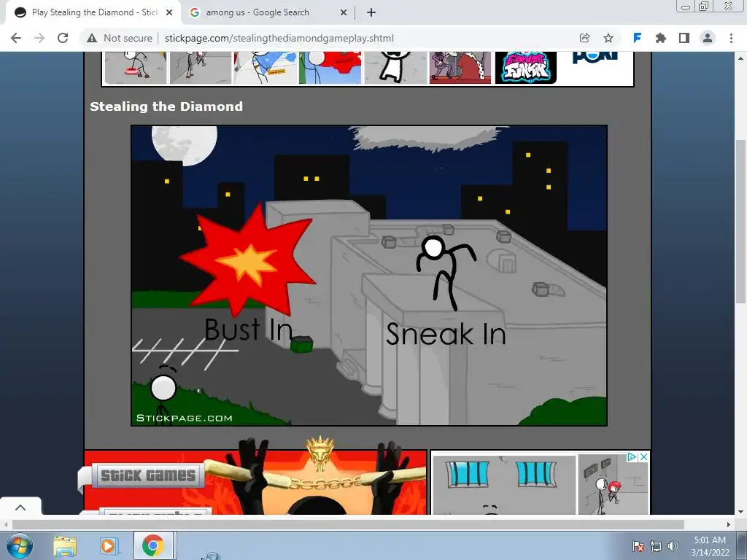This screenshot has width=747, height=560.
Task: Reload the stickpage.com page
Action: point(63,38)
